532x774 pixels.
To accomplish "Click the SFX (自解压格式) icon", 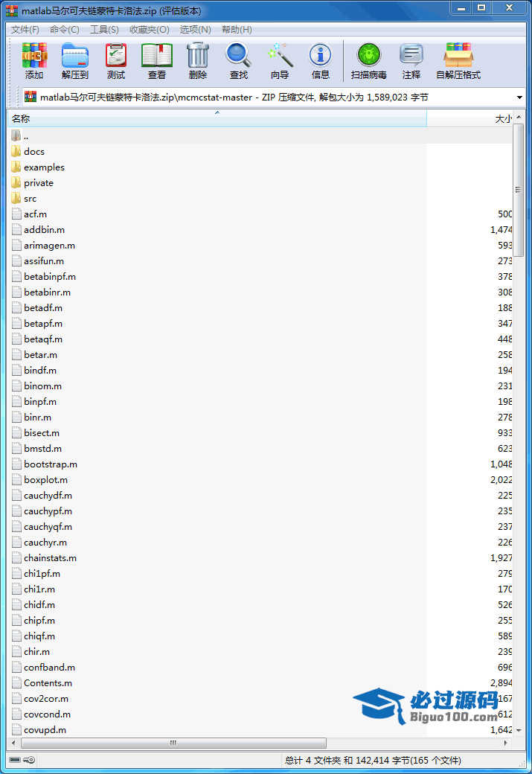I will 458,61.
